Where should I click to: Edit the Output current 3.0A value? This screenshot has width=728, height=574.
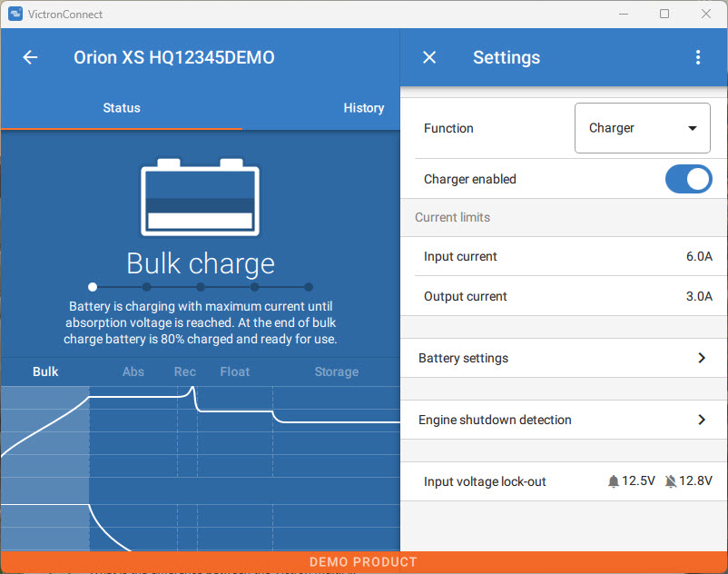pos(699,296)
